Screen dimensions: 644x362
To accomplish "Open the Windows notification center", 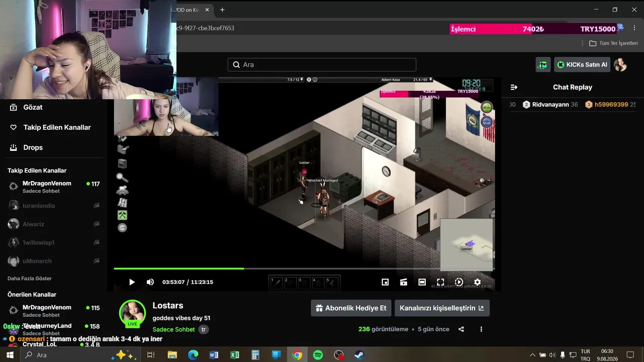I will (630, 355).
